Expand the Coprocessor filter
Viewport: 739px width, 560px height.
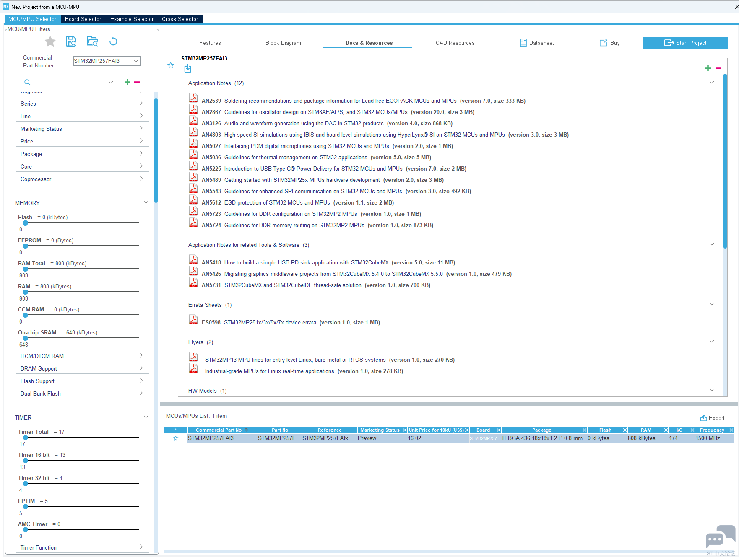tap(82, 179)
